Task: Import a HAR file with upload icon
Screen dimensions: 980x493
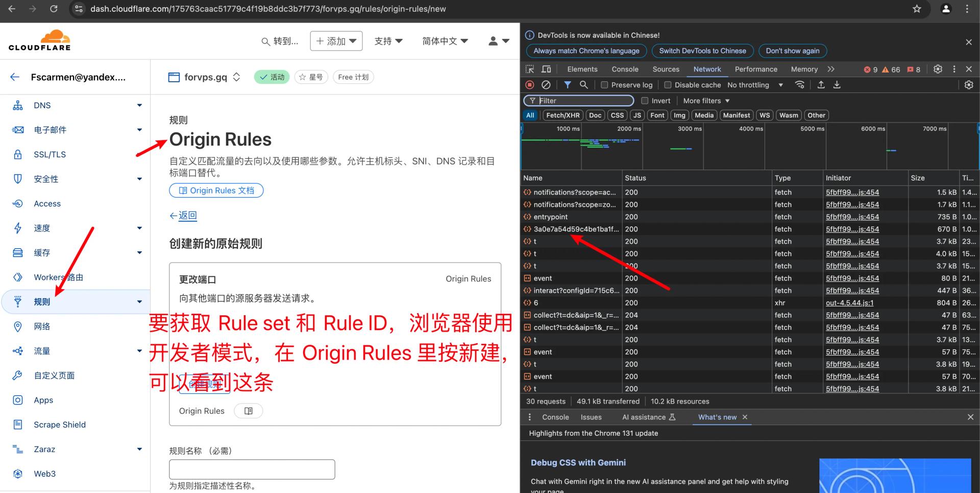Action: 821,85
